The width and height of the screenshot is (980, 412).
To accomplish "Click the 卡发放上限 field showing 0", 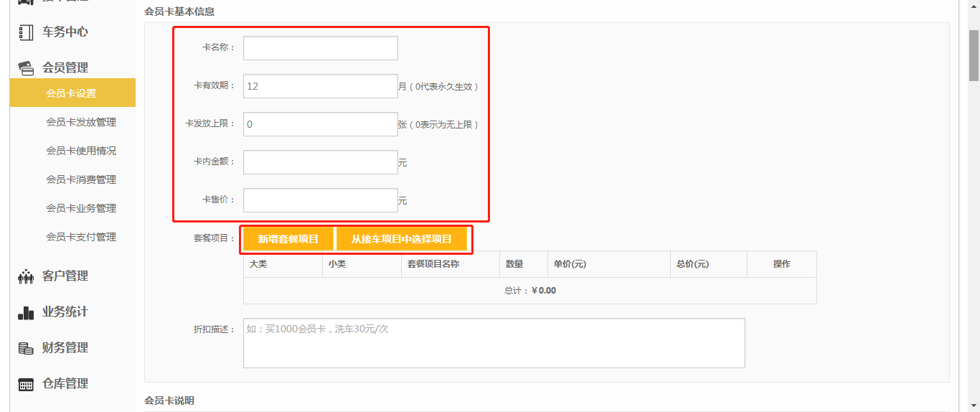I will [320, 124].
